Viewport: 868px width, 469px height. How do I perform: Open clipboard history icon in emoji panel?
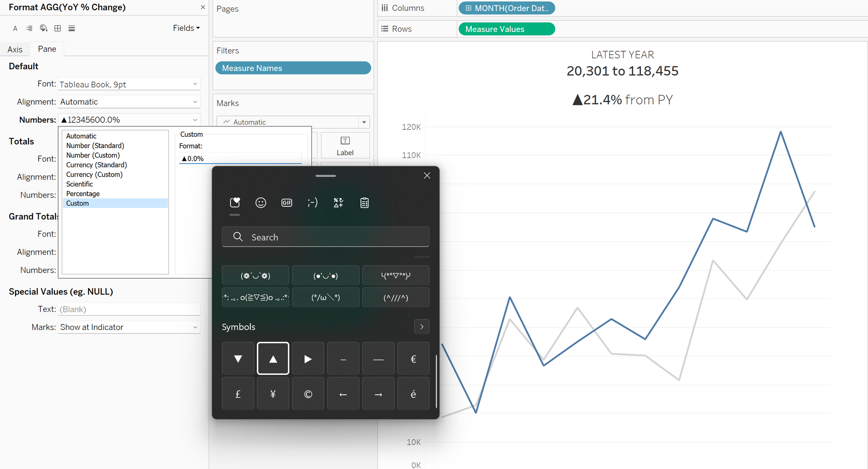click(365, 203)
